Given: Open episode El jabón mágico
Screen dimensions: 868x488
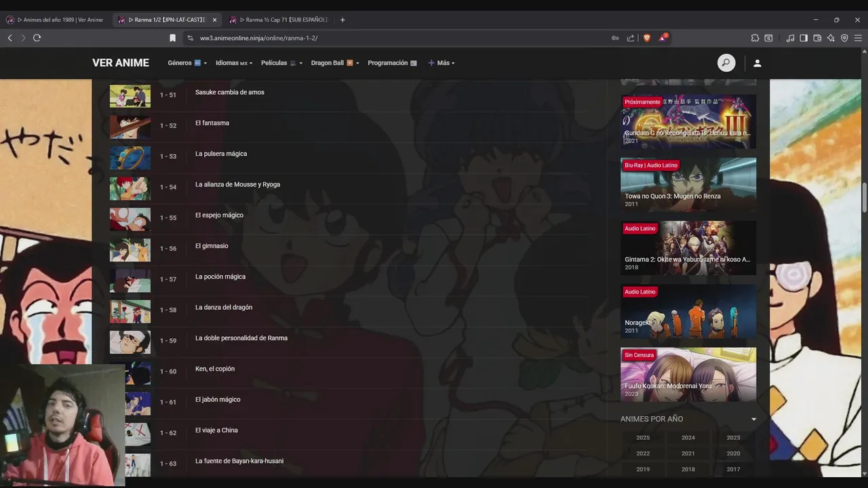Looking at the screenshot, I should pyautogui.click(x=218, y=399).
